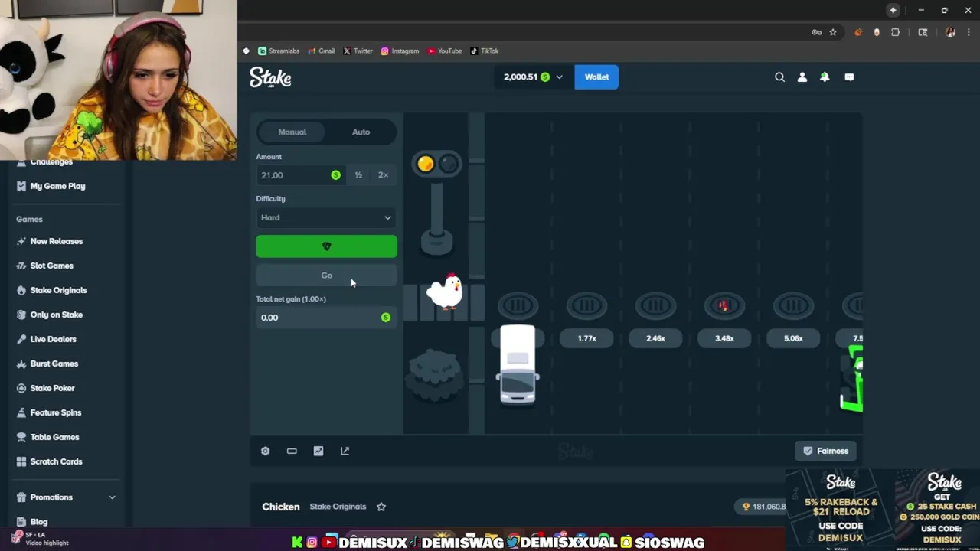Screen dimensions: 980x551
Task: Click the pop-out game icon
Action: [x=345, y=451]
